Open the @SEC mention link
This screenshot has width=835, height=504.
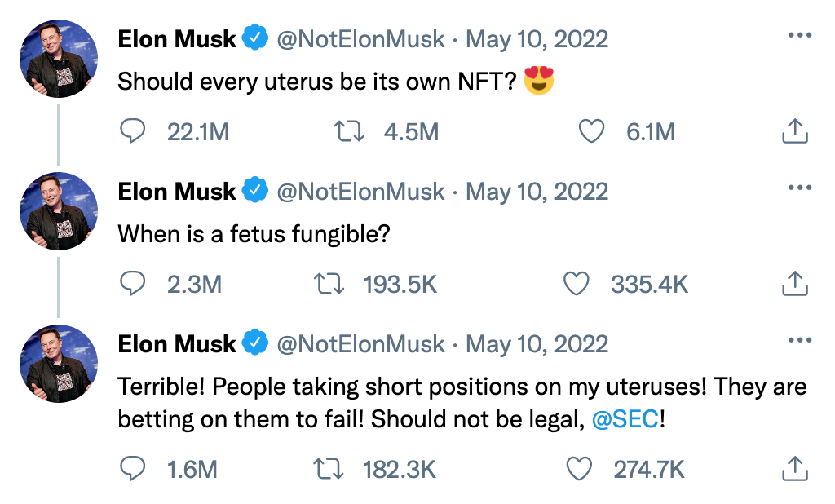625,419
